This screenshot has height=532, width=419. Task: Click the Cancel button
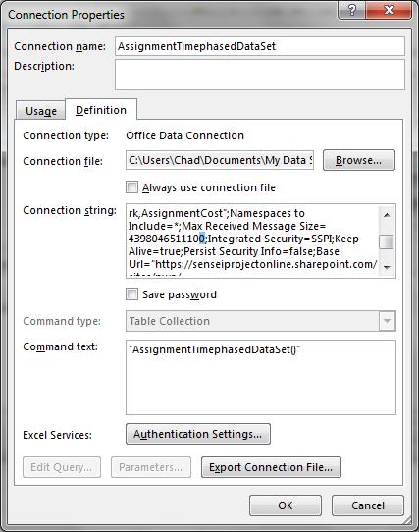click(x=368, y=505)
